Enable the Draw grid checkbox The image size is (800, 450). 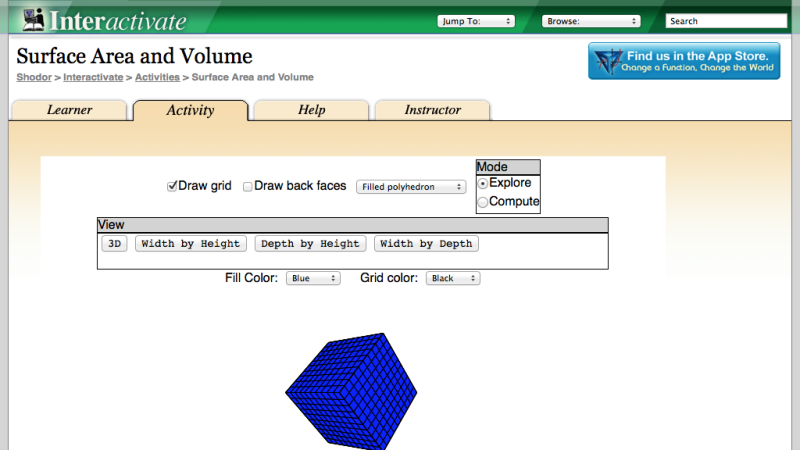172,186
